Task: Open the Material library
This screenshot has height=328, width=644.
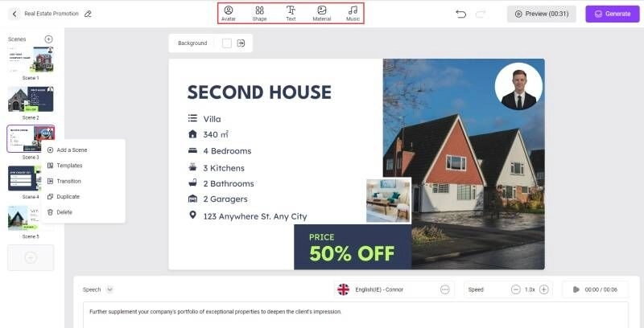Action: pos(321,13)
